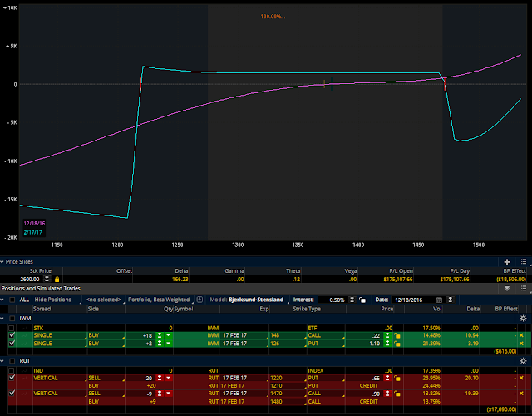Adjust price stepper for IWM put at 1.10
Image resolution: width=532 pixels, height=416 pixels.
pyautogui.click(x=387, y=344)
